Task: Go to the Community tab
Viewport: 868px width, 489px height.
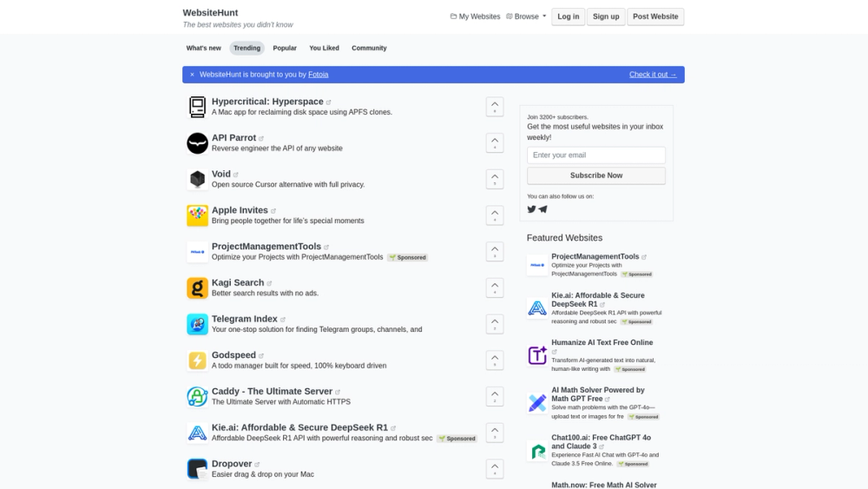Action: (369, 48)
